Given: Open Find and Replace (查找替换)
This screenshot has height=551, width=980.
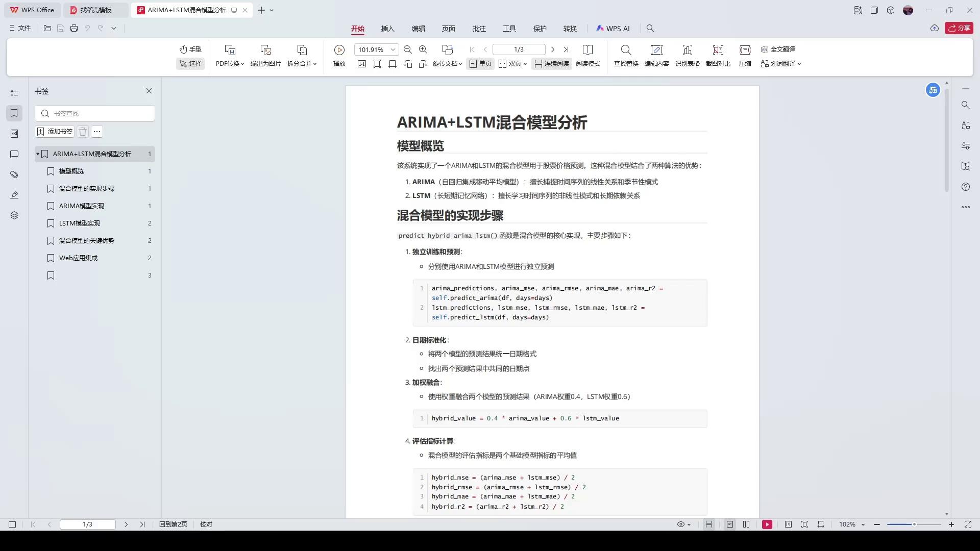Looking at the screenshot, I should point(626,56).
